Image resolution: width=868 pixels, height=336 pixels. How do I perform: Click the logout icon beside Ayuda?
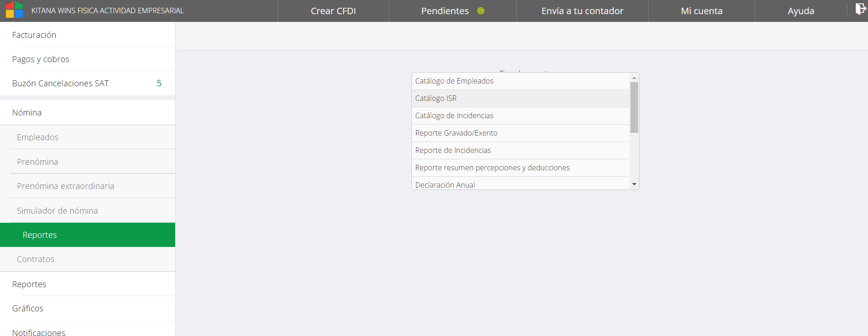pos(860,10)
